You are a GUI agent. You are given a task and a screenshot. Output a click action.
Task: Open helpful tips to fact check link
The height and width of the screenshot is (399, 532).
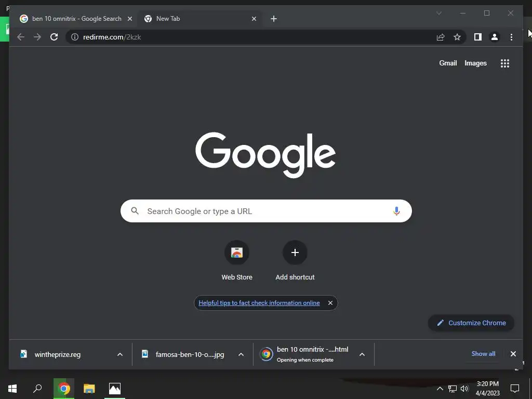coord(259,303)
